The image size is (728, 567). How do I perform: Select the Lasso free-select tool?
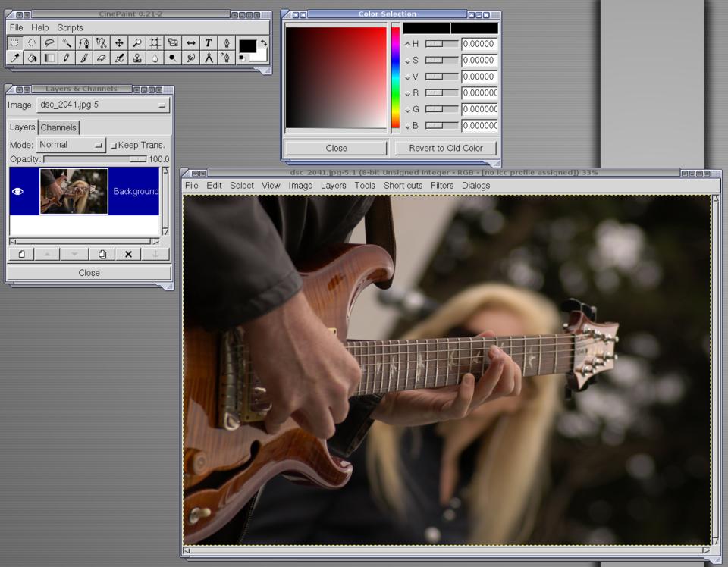[x=49, y=43]
